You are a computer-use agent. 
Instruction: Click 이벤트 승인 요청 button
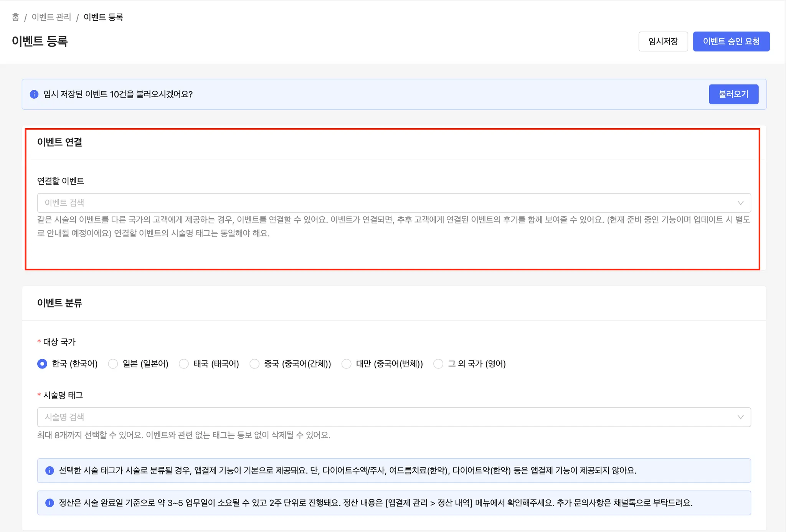[x=731, y=41]
